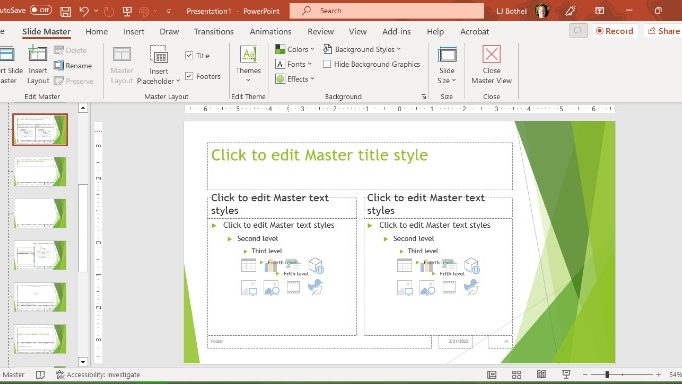Open the Draw tab
The height and width of the screenshot is (384, 682).
169,31
